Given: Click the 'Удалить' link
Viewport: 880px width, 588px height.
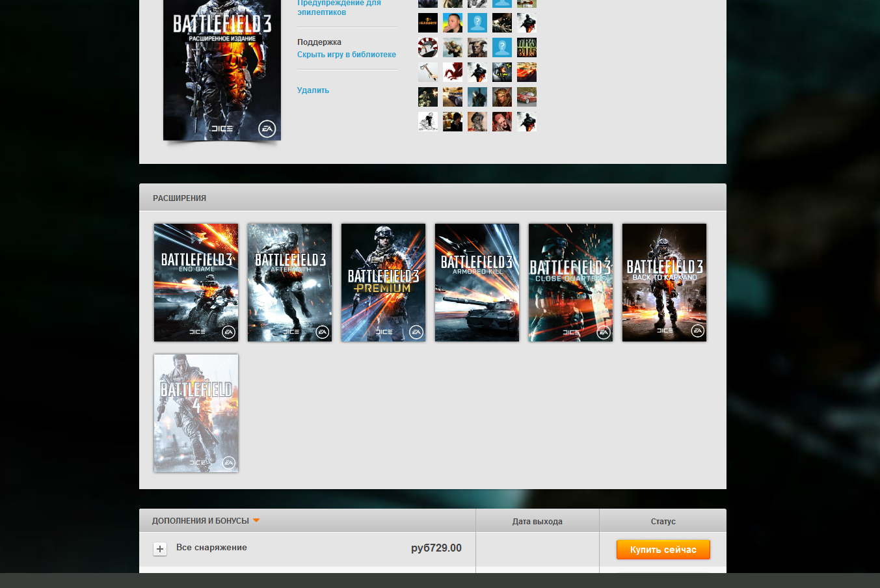Looking at the screenshot, I should click(313, 90).
